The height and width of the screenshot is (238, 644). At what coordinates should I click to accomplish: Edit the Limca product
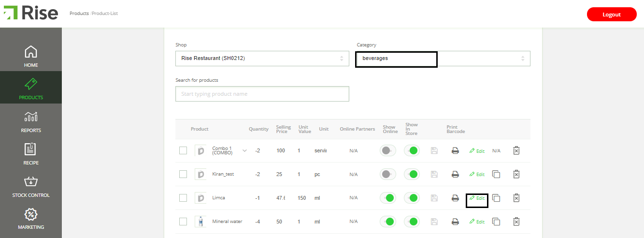(477, 198)
